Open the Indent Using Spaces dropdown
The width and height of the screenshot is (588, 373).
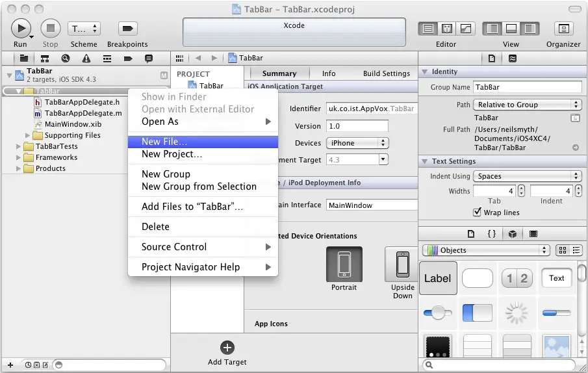(527, 176)
